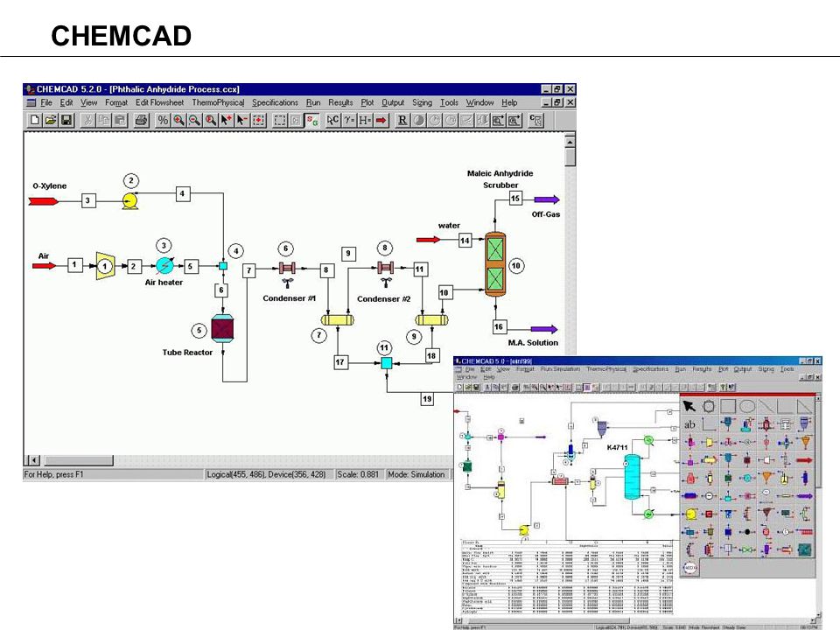Open the Help menu in 5.2.0 window

coord(509,102)
